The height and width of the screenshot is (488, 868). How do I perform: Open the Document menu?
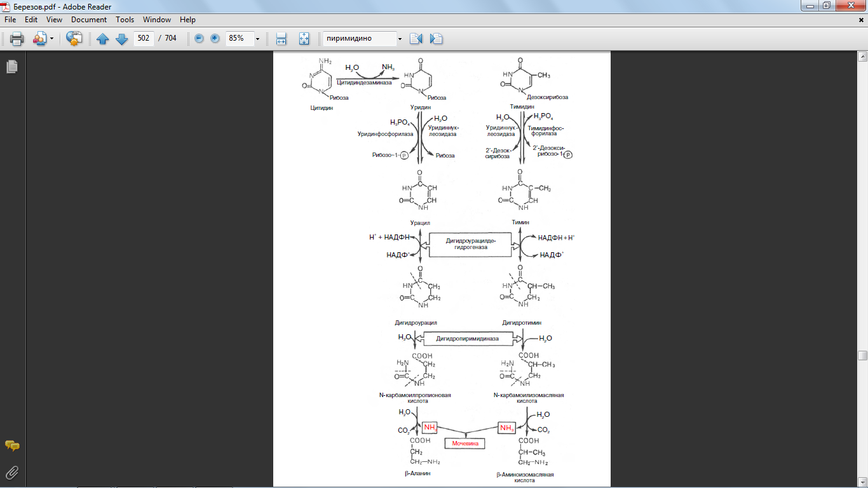(x=89, y=20)
